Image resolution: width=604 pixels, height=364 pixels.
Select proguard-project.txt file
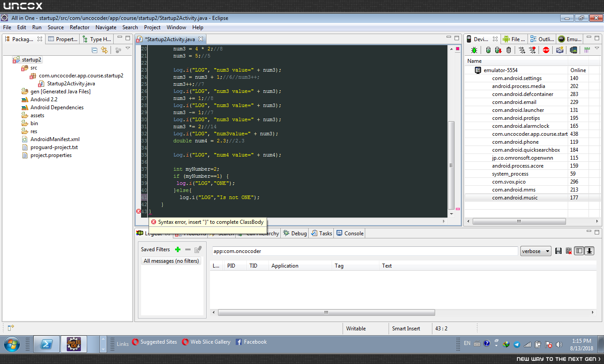coord(50,147)
